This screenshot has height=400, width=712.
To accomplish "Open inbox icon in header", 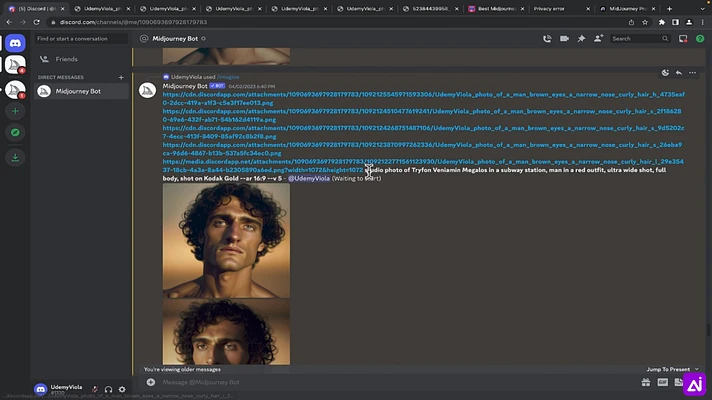I will pyautogui.click(x=683, y=39).
